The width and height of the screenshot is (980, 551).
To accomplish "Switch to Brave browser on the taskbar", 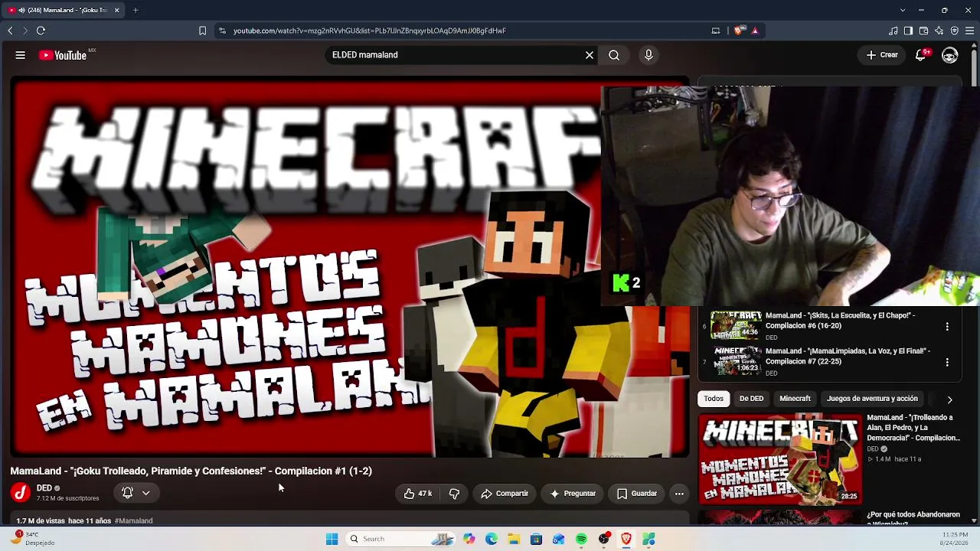I will [626, 539].
